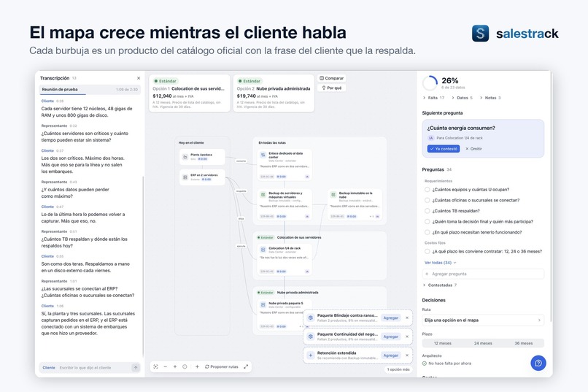The width and height of the screenshot is (588, 392).
Task: Choose the 12 meses plazo option
Action: tap(443, 343)
